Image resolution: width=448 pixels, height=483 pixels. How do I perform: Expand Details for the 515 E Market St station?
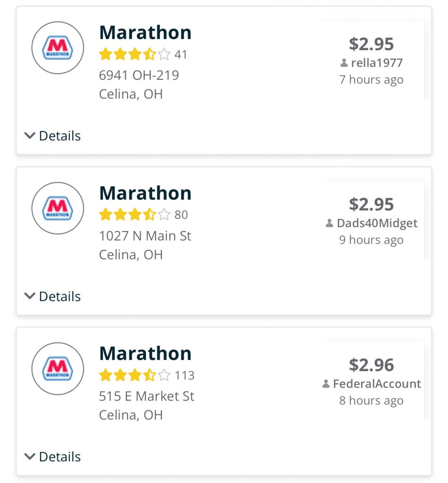[x=53, y=457]
